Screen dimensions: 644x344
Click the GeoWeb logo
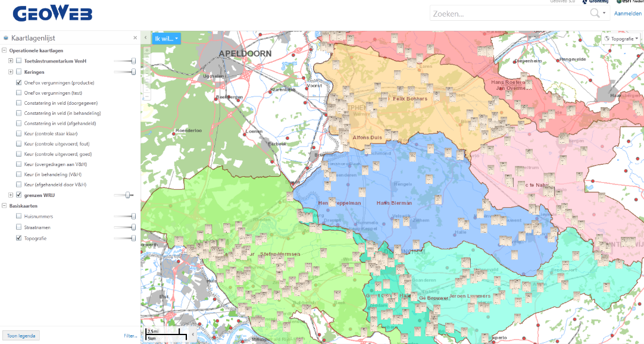[52, 14]
